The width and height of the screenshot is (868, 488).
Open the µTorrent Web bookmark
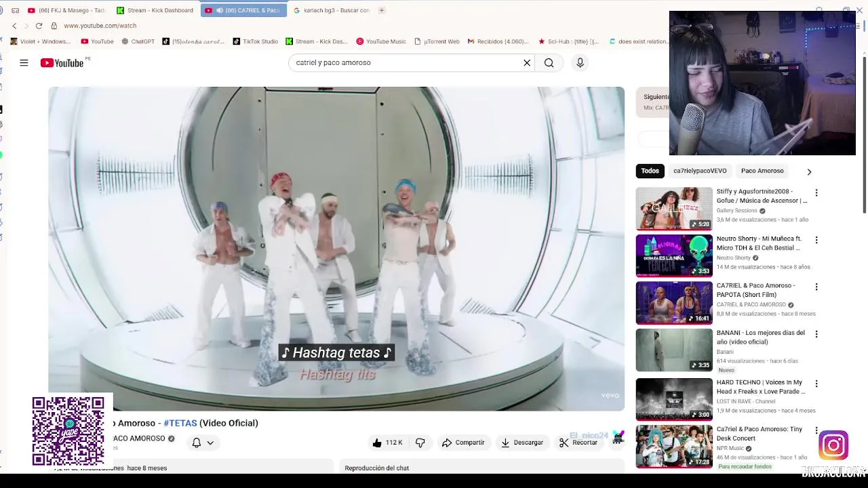[x=437, y=41]
